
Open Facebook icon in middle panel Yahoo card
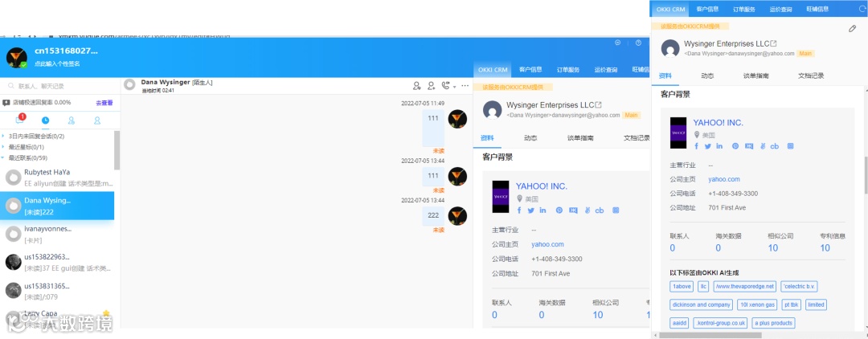click(x=519, y=210)
